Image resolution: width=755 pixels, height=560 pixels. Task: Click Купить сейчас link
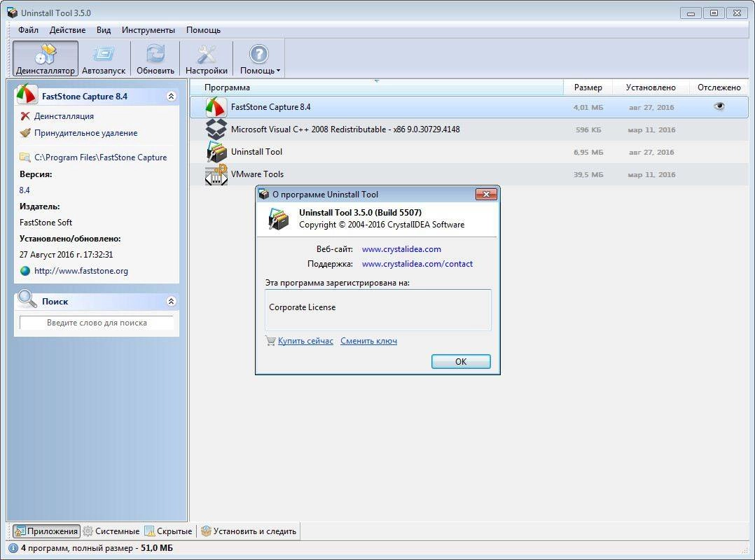(305, 341)
